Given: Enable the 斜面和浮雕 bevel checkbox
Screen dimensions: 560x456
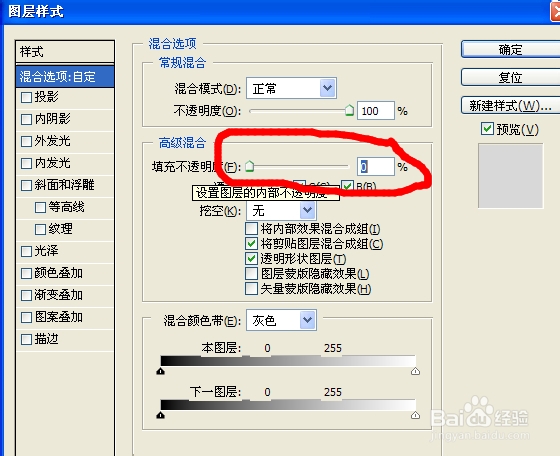Looking at the screenshot, I should [x=26, y=185].
